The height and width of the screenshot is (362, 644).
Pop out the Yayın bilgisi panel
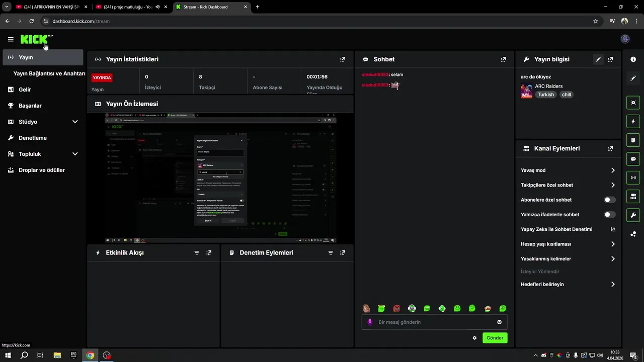pos(610,59)
